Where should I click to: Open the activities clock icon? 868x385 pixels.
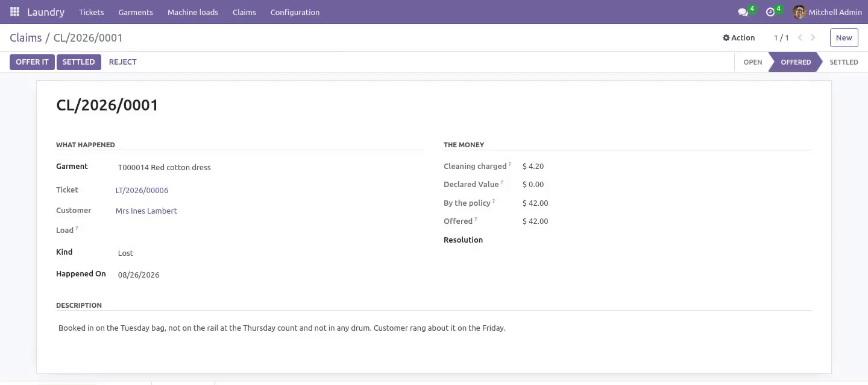click(x=770, y=12)
